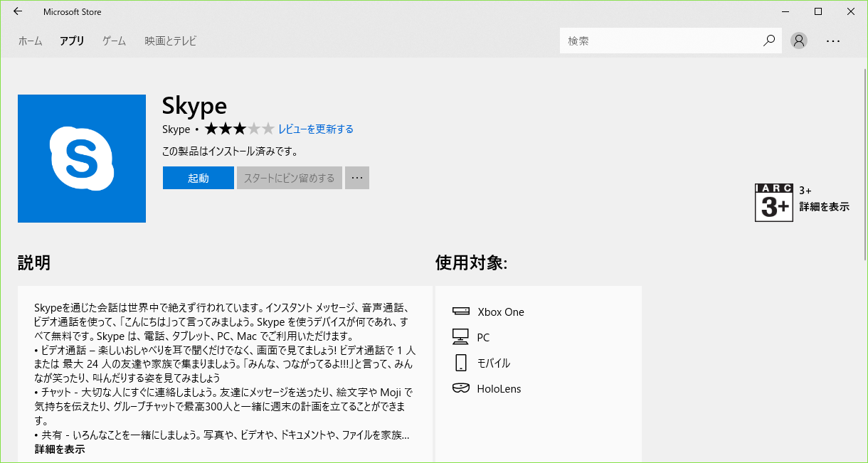The image size is (868, 463).
Task: Click the Skype app logo tile
Action: [82, 159]
